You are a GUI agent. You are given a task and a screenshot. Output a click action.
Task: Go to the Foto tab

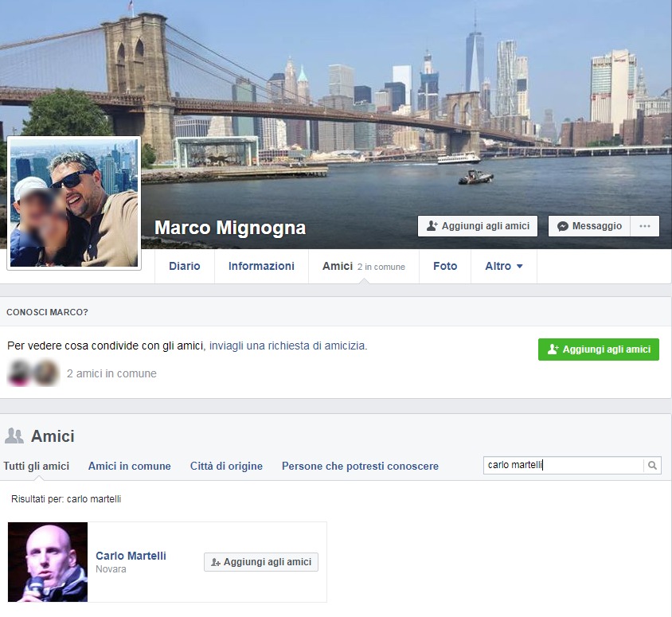[x=445, y=266]
